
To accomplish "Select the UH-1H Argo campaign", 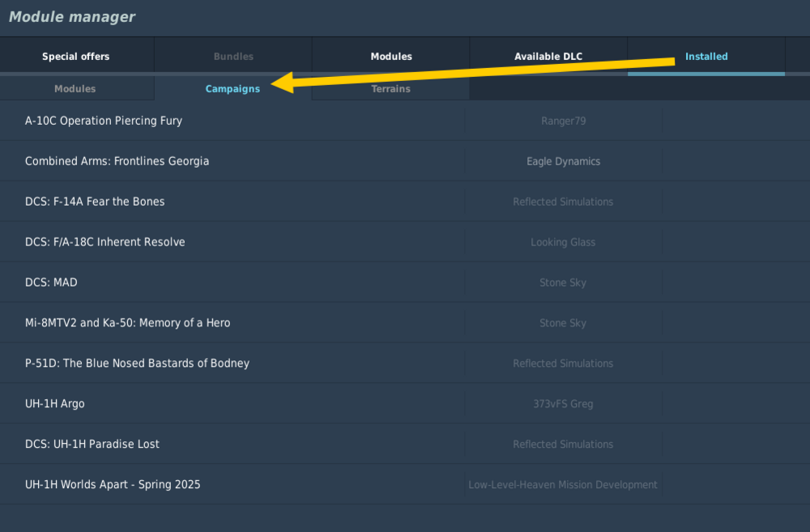I will pos(54,404).
